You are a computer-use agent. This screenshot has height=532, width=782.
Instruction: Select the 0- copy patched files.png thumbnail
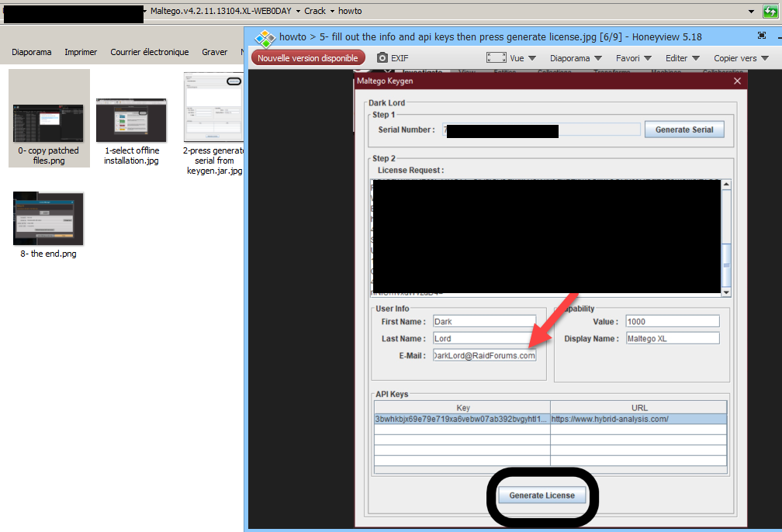48,123
